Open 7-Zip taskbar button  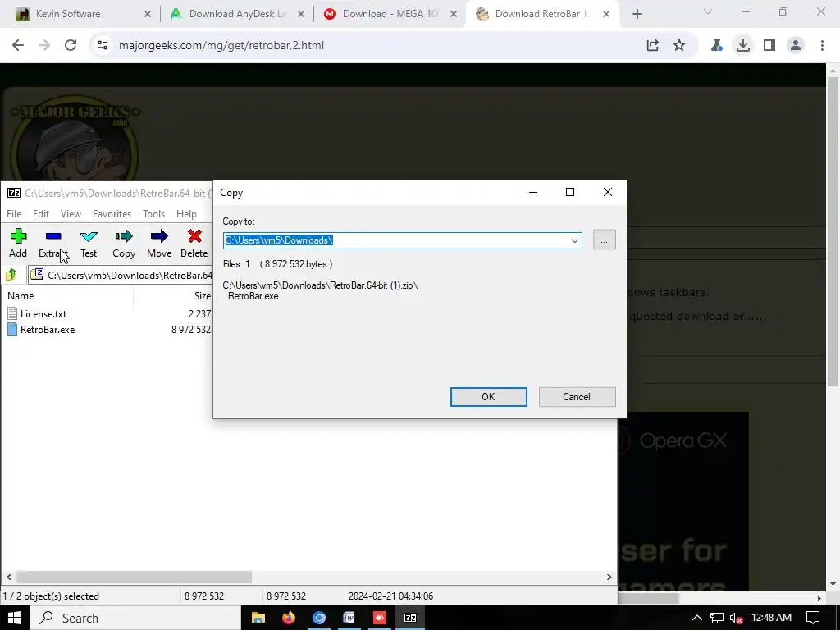[410, 618]
